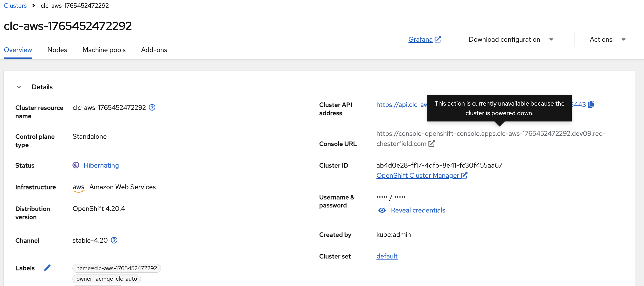Click the owner=acmqe-clc-auto label chip
Image resolution: width=644 pixels, height=286 pixels.
[106, 279]
